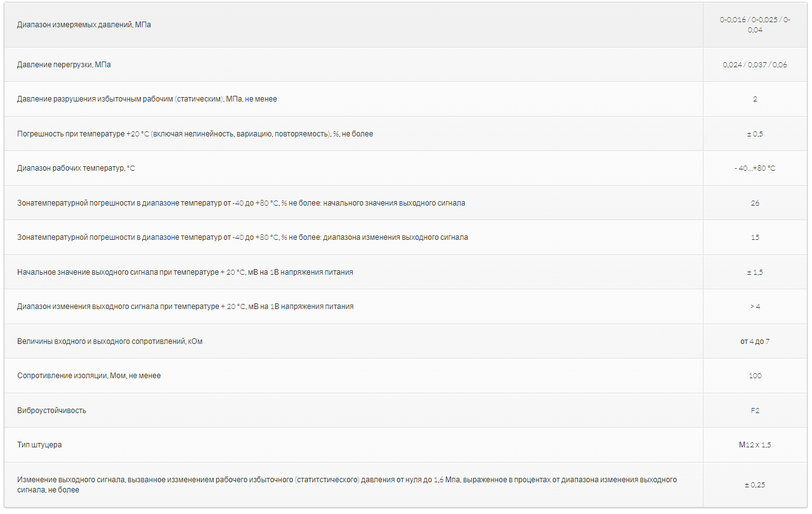Select the temperature range value - 40...+80 °C
This screenshot has width=812, height=514.
point(754,168)
